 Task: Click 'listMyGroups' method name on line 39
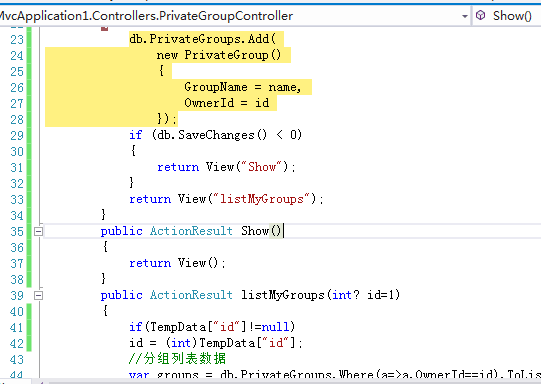pos(283,295)
